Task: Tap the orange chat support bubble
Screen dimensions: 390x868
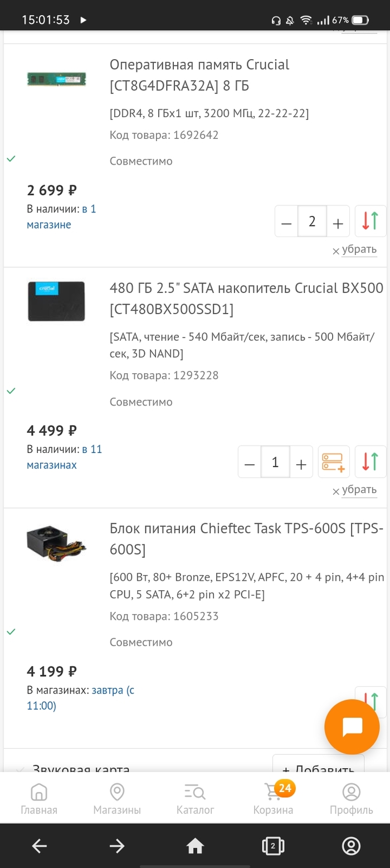Action: [352, 726]
